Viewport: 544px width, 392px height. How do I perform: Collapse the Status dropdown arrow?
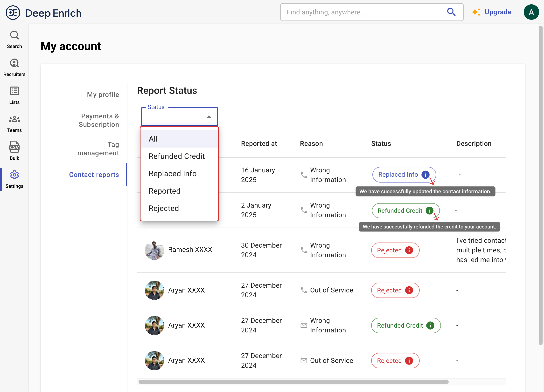[x=209, y=117]
